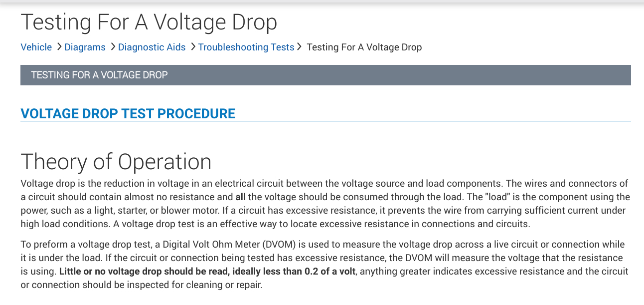Screen dimensions: 644x305
Task: Click the large page title at the top
Action: pos(149,22)
